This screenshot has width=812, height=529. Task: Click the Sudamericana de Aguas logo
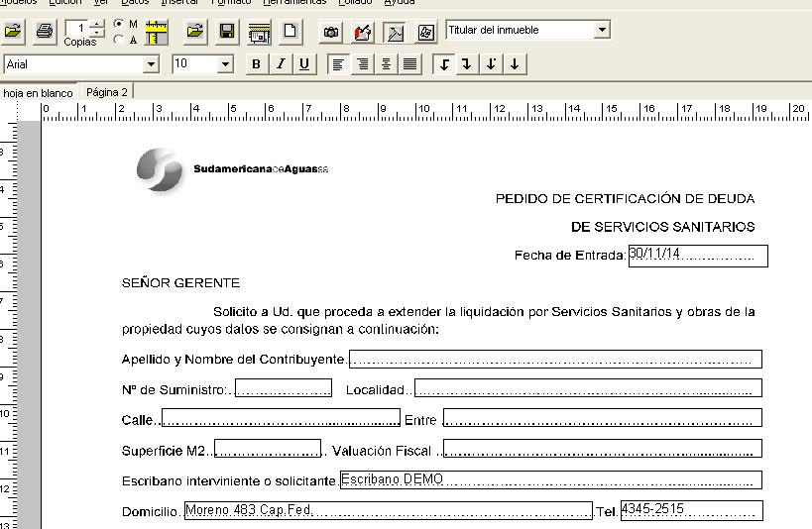[232, 169]
